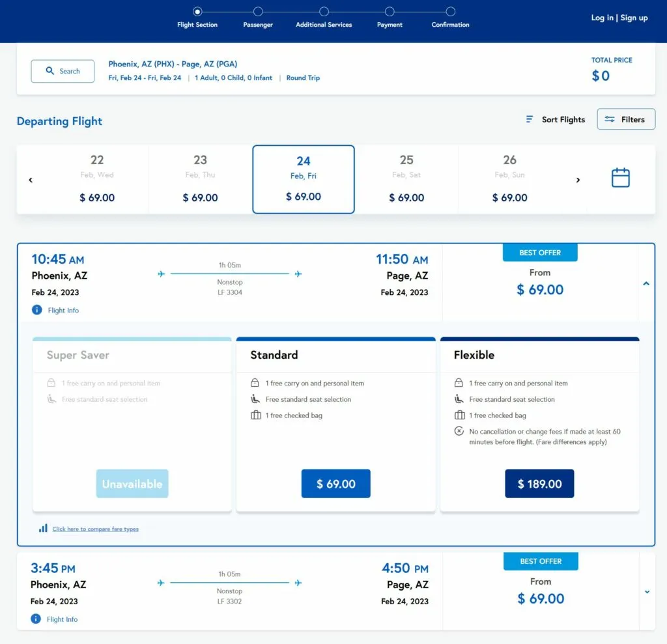This screenshot has height=644, width=667.
Task: Open the calendar date picker icon
Action: pyautogui.click(x=620, y=178)
